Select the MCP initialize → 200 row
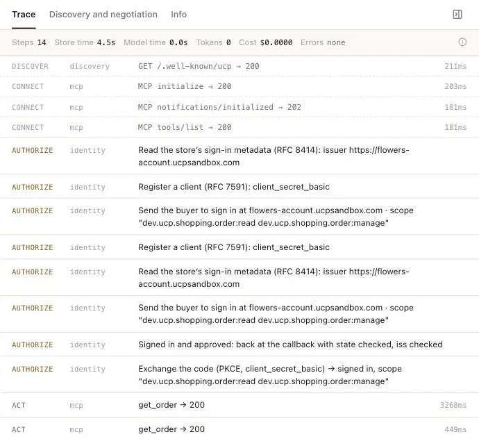The height and width of the screenshot is (448, 479). coord(239,87)
